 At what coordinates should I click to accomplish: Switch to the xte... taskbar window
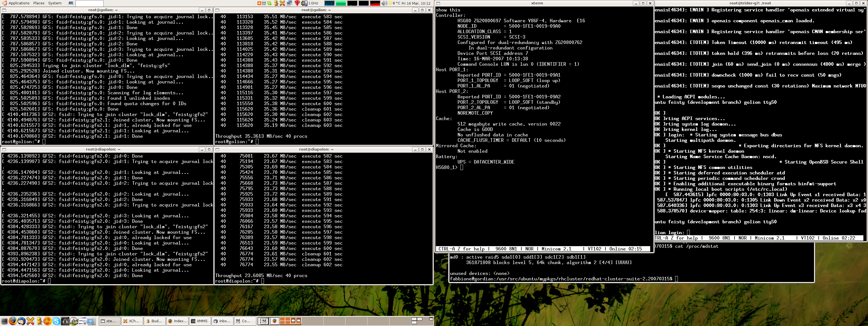tap(110, 321)
